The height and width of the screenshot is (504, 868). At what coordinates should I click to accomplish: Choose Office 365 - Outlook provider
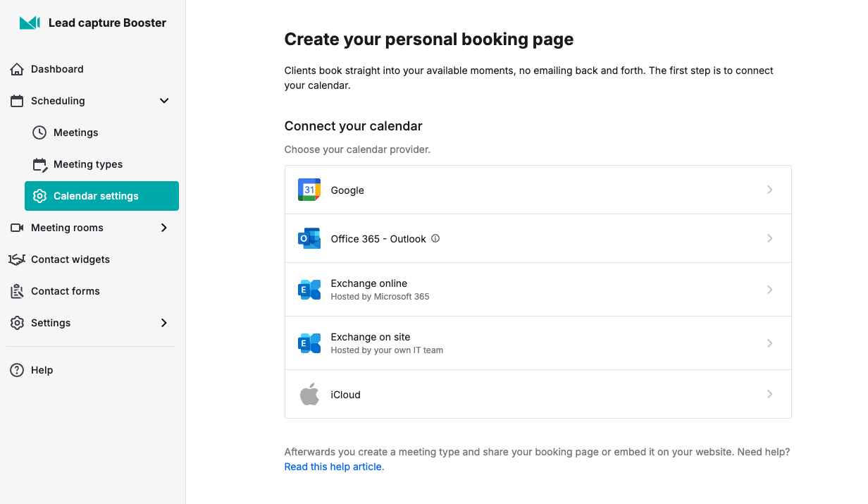coord(538,238)
